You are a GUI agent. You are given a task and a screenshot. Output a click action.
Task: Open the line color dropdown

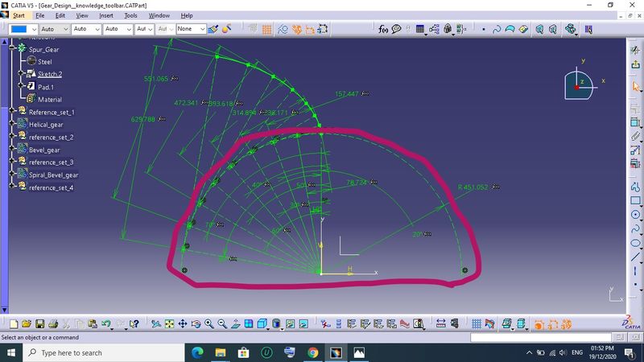pos(33,29)
